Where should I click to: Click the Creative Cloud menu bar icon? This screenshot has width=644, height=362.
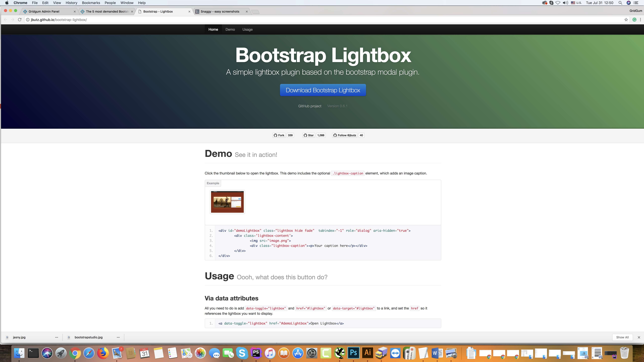545,3
